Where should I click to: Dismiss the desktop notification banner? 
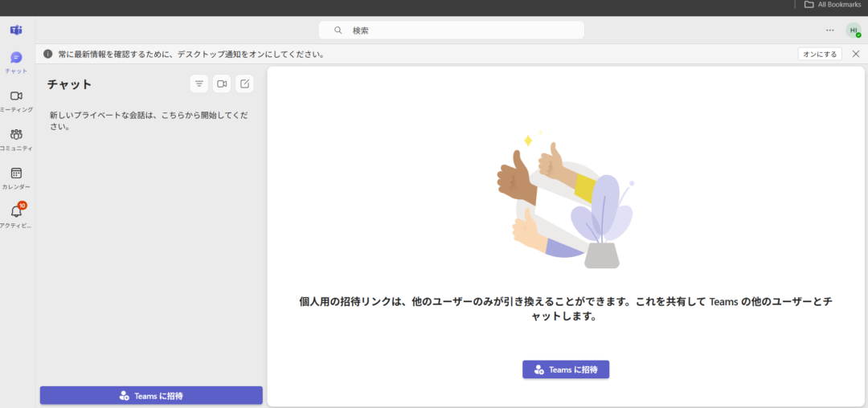(856, 54)
